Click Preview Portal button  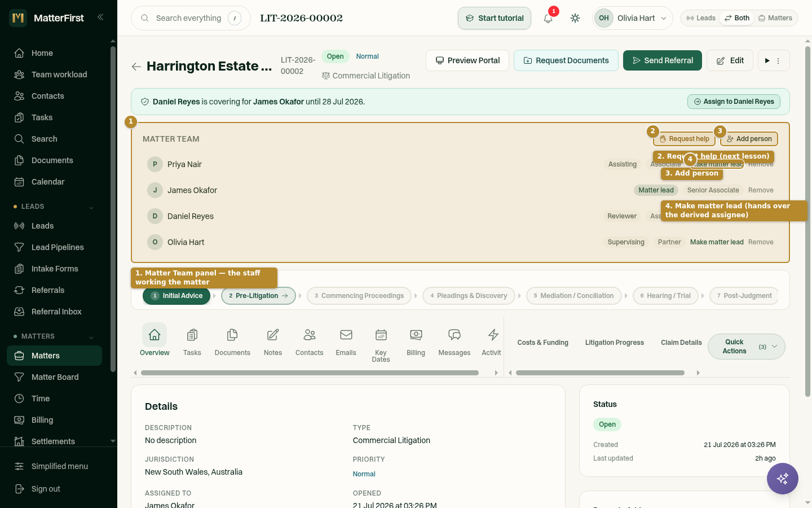[x=467, y=60]
